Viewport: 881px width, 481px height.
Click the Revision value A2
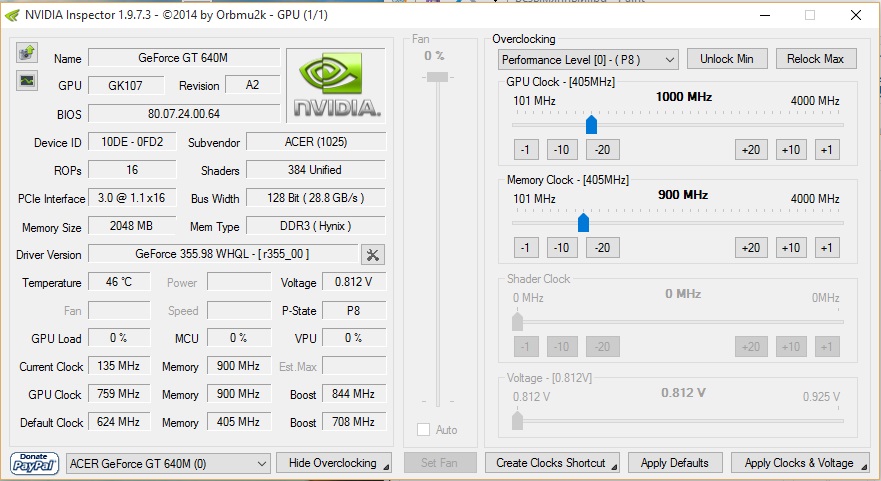tap(252, 85)
